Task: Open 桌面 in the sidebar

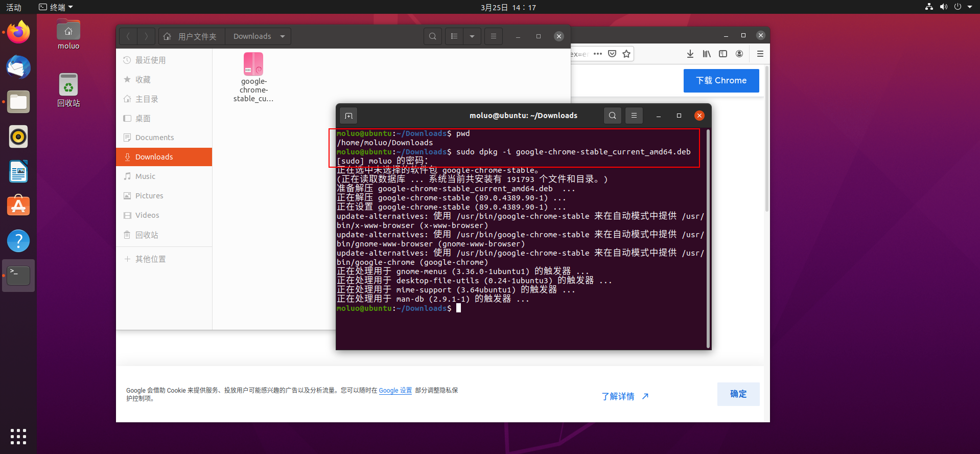Action: (x=164, y=119)
